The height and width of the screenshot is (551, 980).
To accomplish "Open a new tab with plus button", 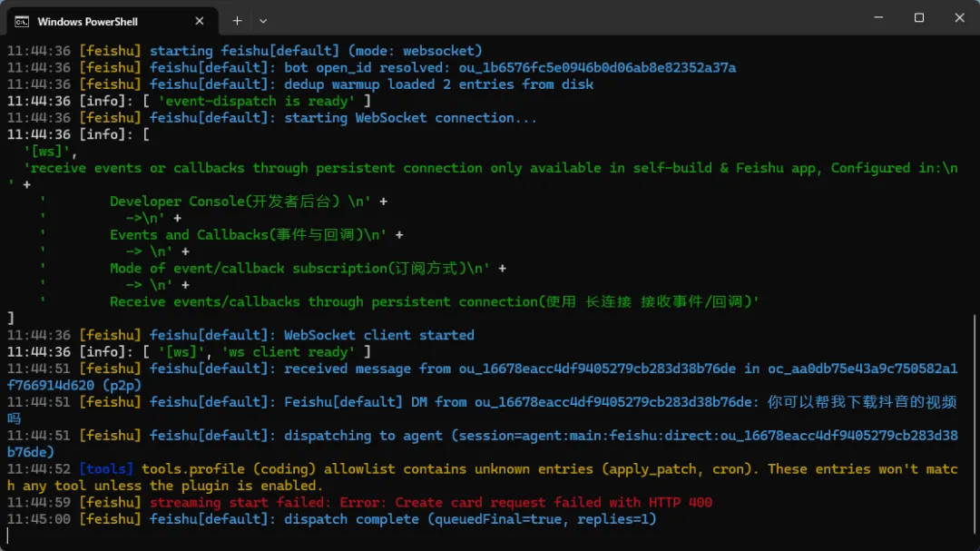I will [x=237, y=21].
